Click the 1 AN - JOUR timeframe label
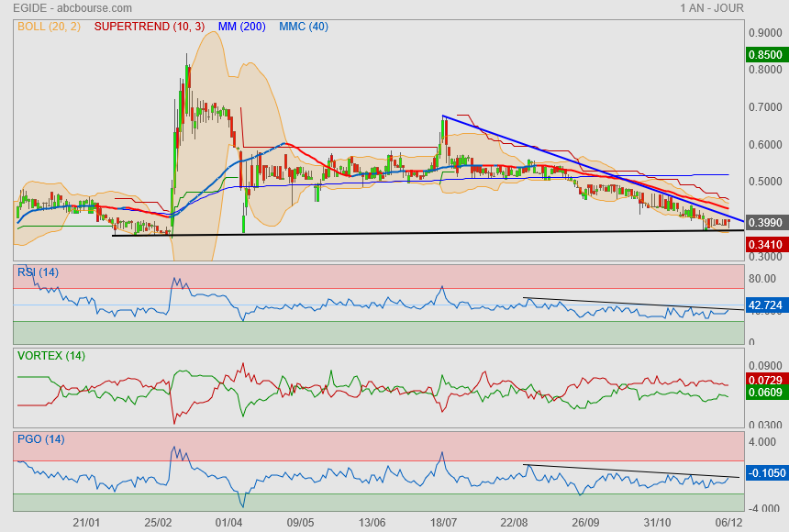 click(x=712, y=8)
